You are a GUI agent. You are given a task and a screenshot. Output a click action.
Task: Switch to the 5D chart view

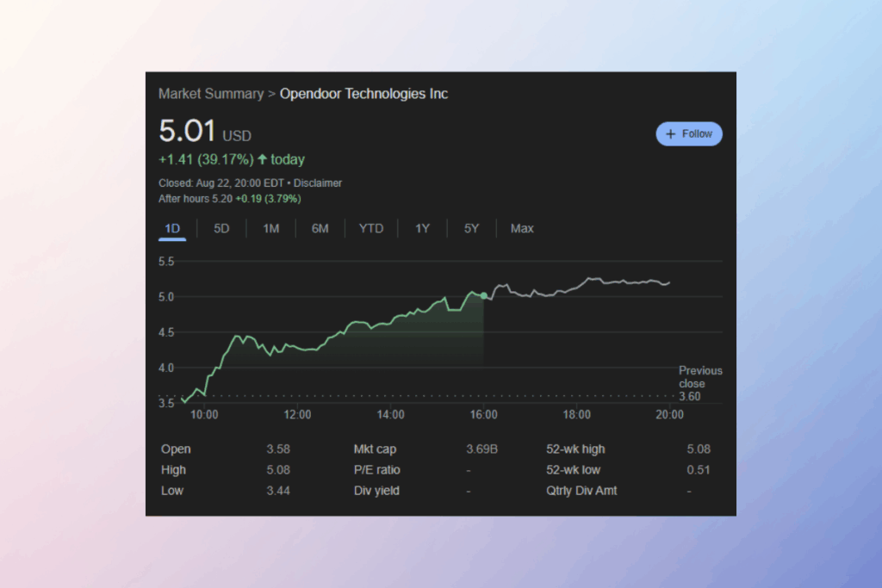(x=221, y=228)
